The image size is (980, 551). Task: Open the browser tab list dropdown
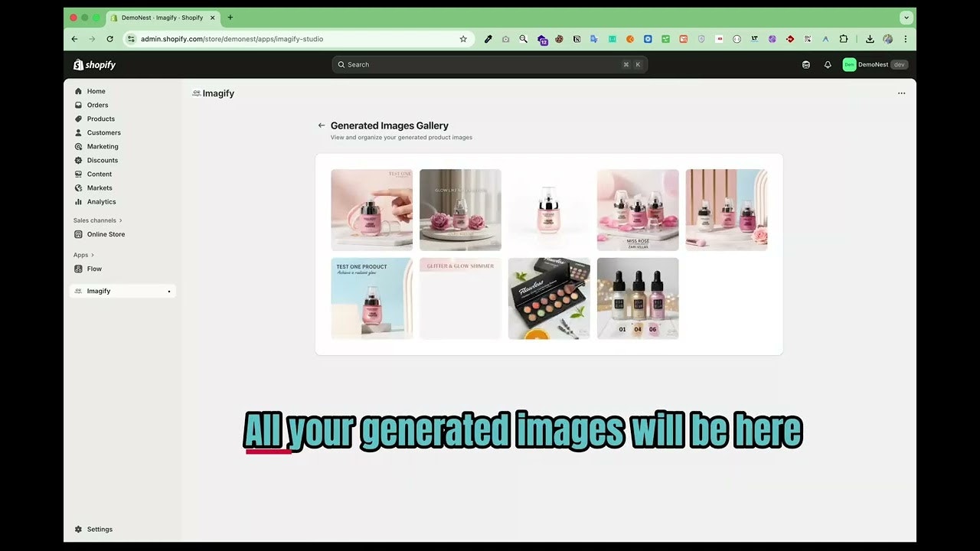pos(906,17)
